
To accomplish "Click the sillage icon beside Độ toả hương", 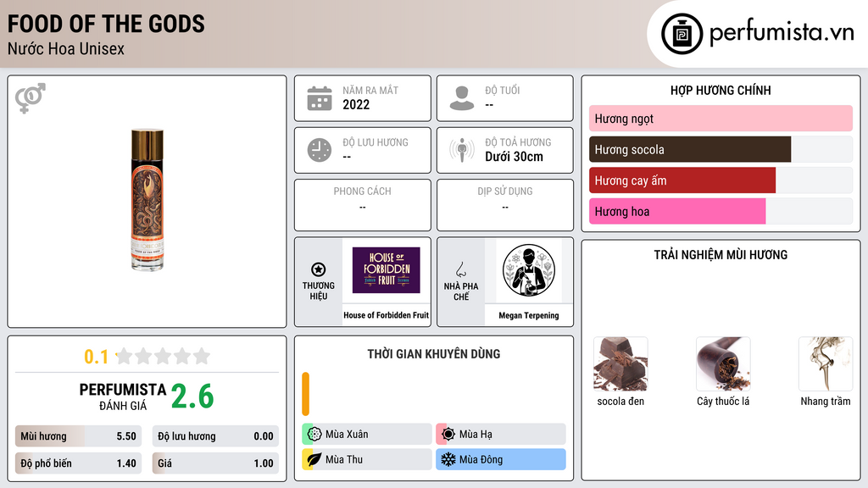I will tap(462, 151).
